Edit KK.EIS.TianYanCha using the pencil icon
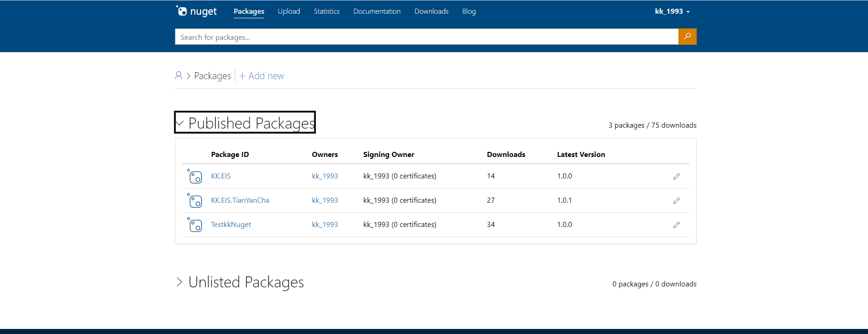Image resolution: width=868 pixels, height=334 pixels. [x=676, y=201]
